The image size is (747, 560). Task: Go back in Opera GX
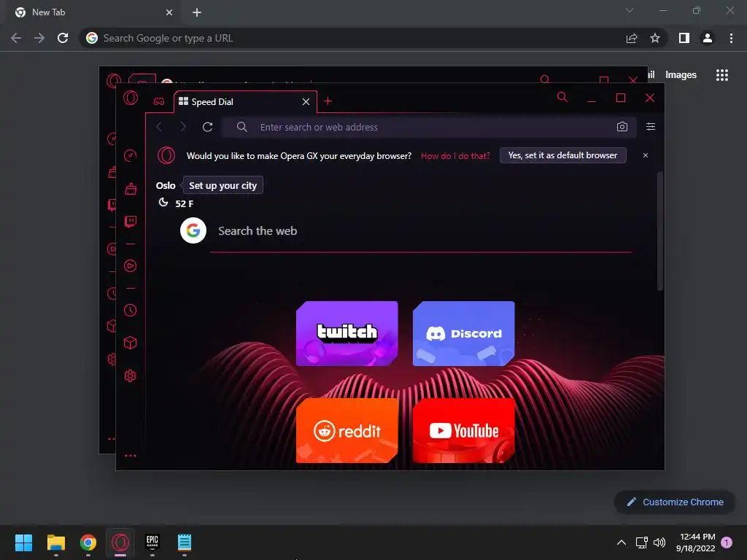[160, 127]
